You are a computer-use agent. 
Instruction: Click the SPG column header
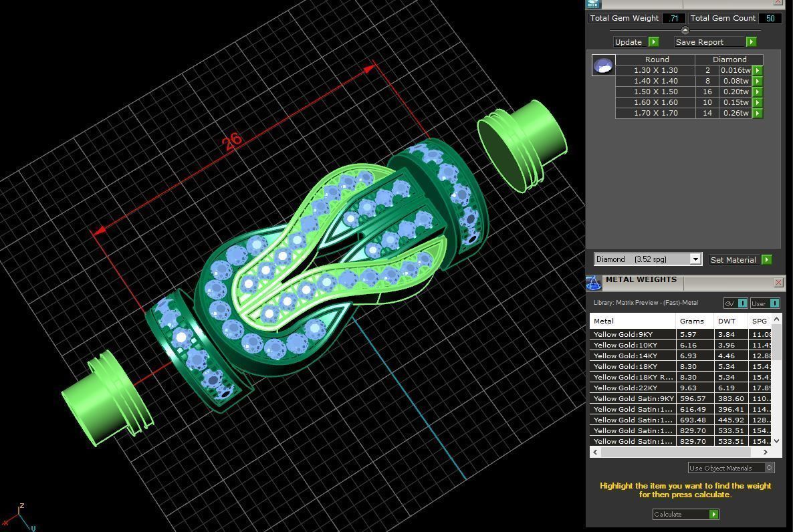(760, 321)
